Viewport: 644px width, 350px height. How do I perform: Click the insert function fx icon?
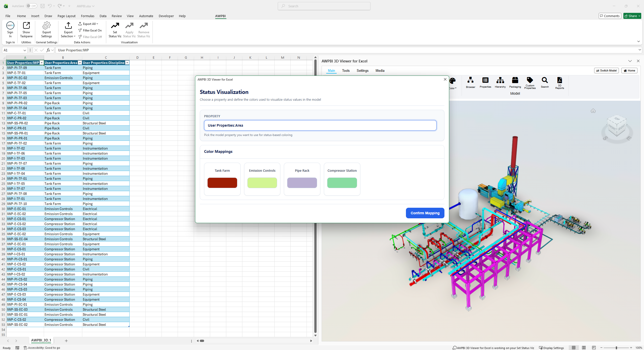coord(48,50)
